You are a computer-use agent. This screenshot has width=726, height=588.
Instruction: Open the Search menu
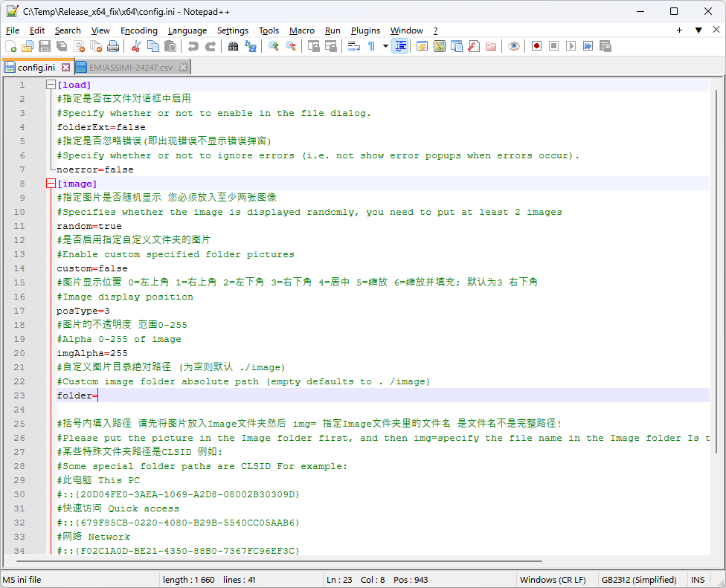tap(68, 30)
